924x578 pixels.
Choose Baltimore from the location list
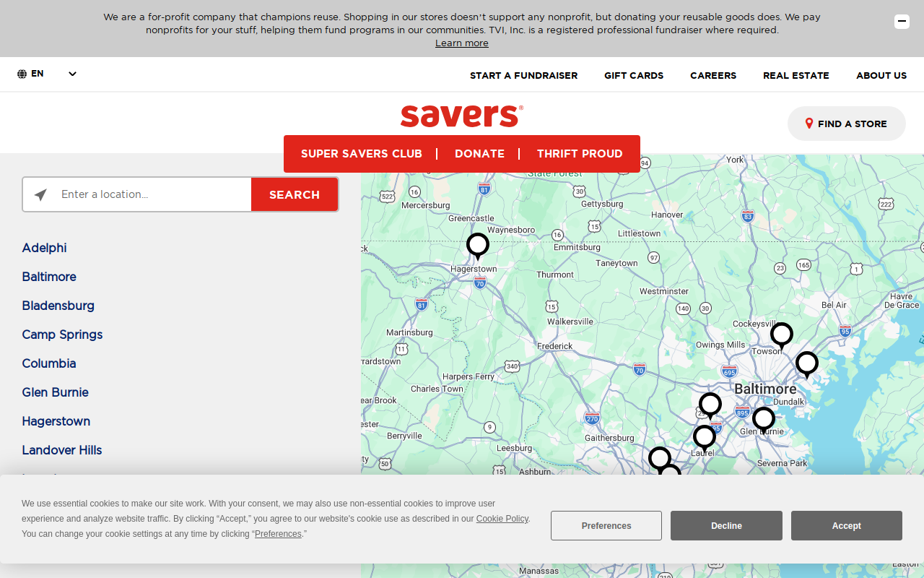point(49,277)
